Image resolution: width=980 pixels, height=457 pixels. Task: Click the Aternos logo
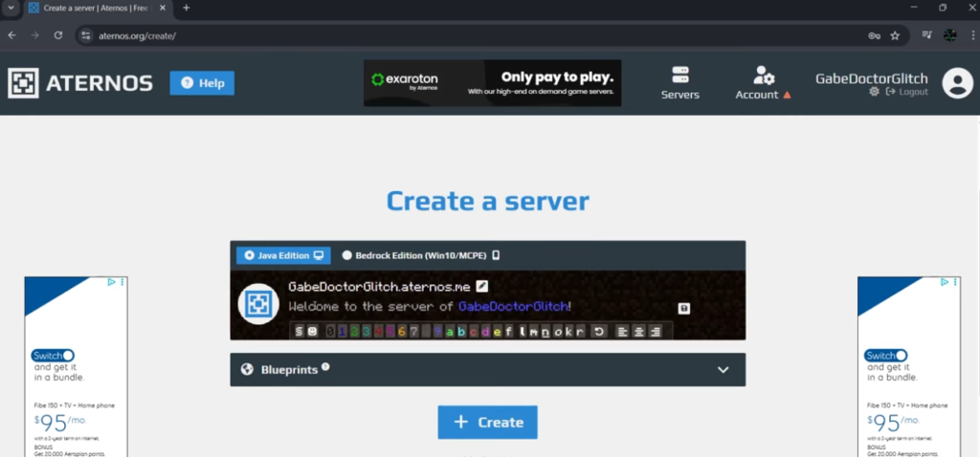click(80, 83)
